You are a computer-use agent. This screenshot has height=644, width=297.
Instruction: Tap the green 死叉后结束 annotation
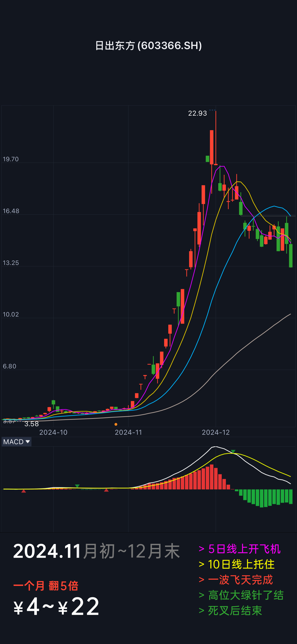[230, 611]
